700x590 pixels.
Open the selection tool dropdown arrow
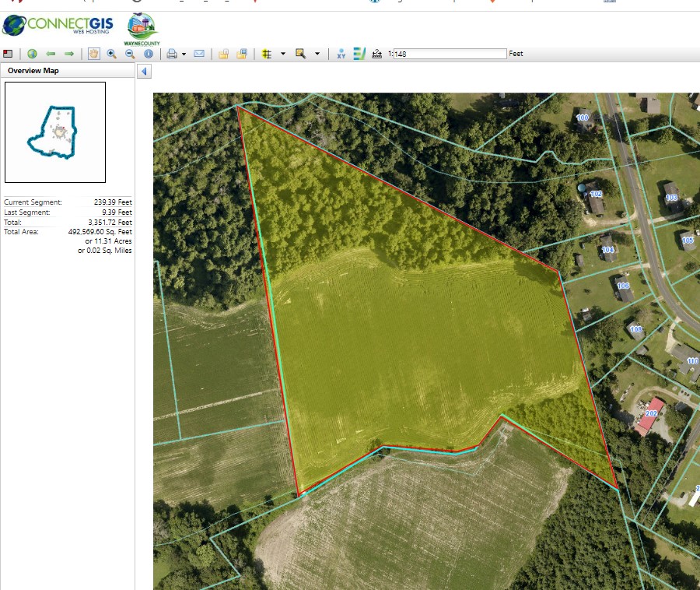[317, 54]
